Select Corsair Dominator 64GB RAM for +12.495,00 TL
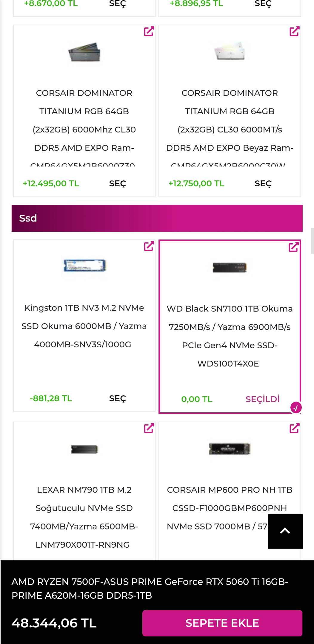This screenshot has width=314, height=644. (x=118, y=184)
